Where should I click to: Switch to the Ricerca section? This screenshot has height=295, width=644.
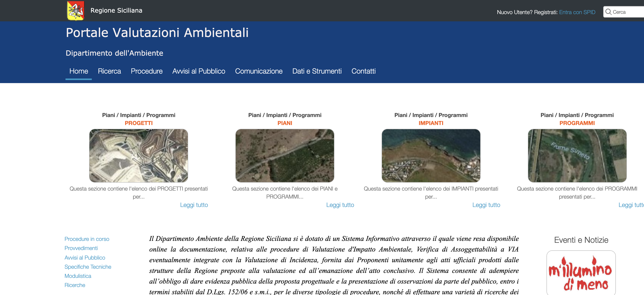point(109,71)
